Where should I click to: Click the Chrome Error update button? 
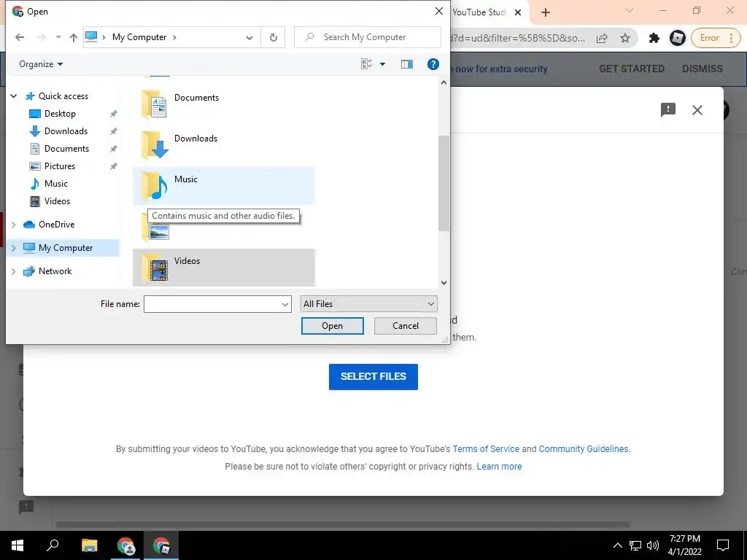[x=716, y=38]
